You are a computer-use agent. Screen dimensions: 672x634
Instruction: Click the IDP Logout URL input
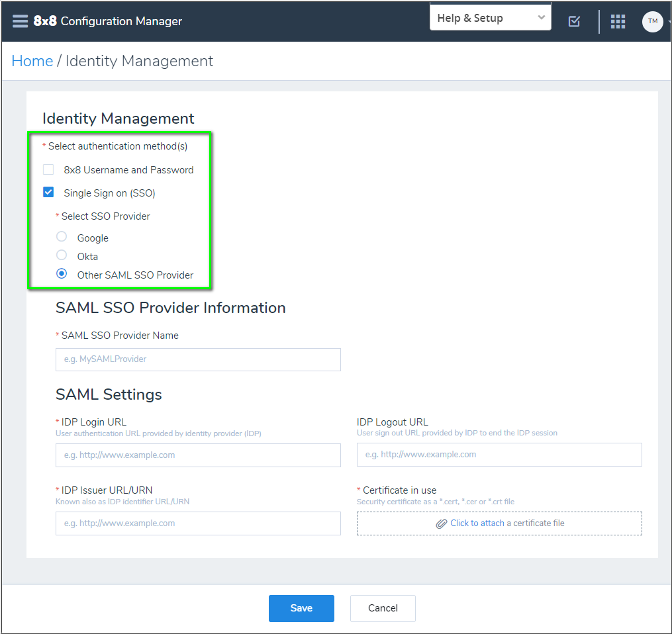[x=499, y=455]
